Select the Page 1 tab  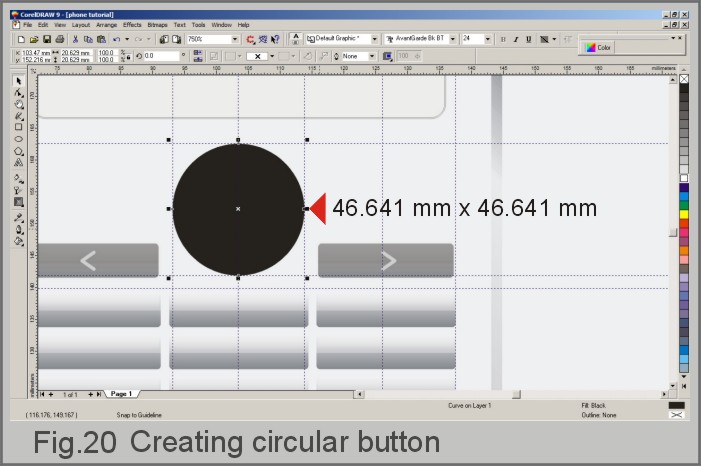(x=121, y=394)
